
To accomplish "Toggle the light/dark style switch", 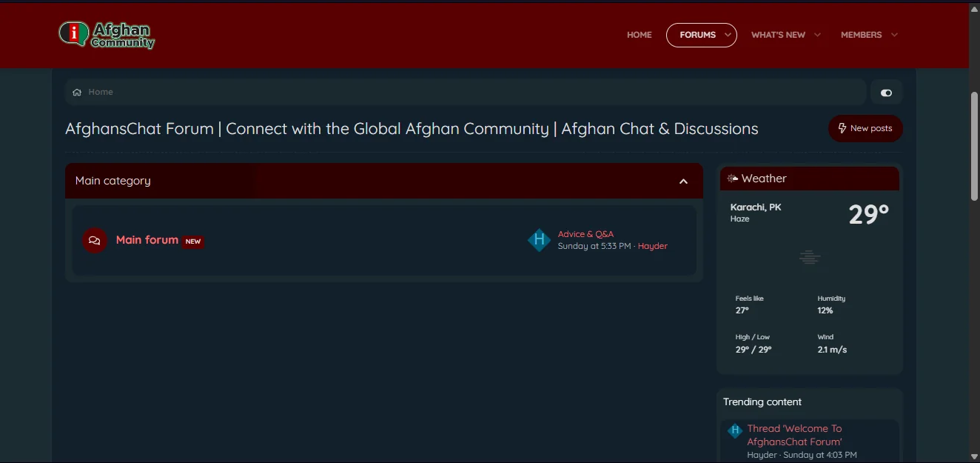I will [x=886, y=93].
